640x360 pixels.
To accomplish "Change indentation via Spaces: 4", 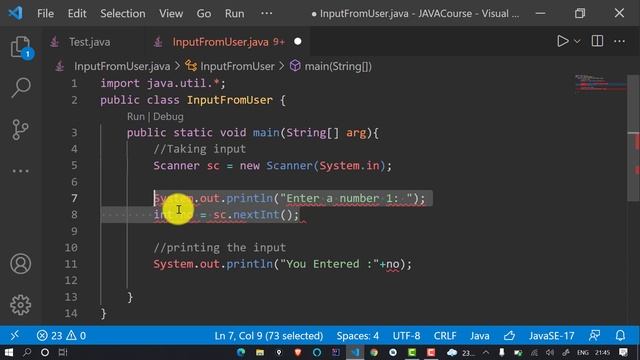I will (358, 336).
